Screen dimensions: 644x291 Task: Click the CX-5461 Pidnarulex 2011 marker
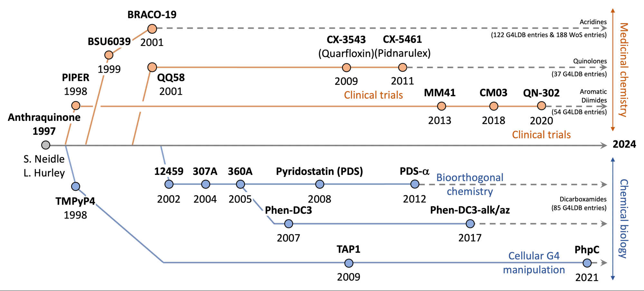pyautogui.click(x=402, y=68)
